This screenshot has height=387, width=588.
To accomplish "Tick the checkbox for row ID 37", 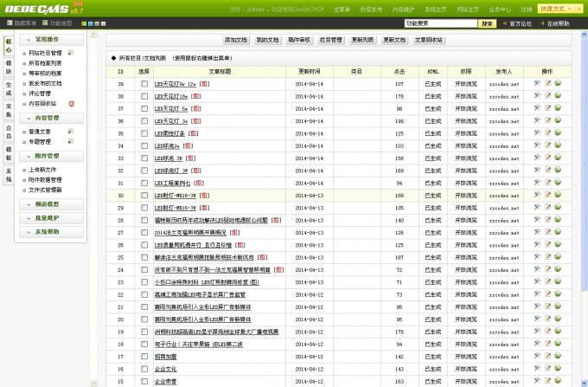I will click(144, 108).
